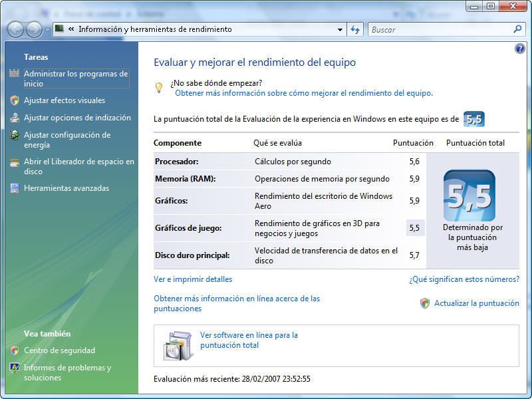
Task: Open Ver software en línea para la puntuación total
Action: pos(249,340)
